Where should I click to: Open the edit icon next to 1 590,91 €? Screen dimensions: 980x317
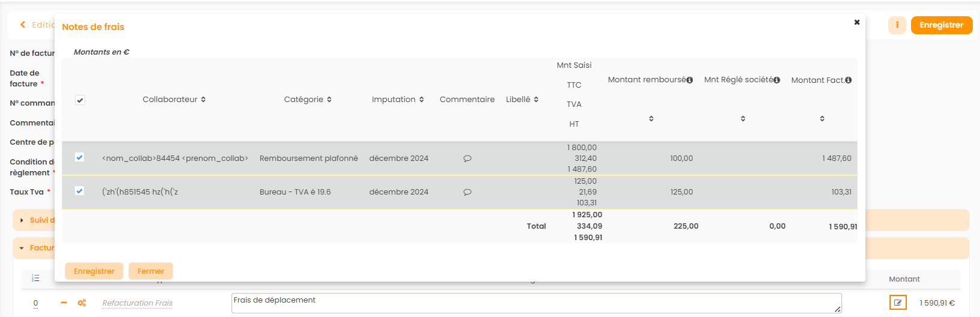[897, 303]
